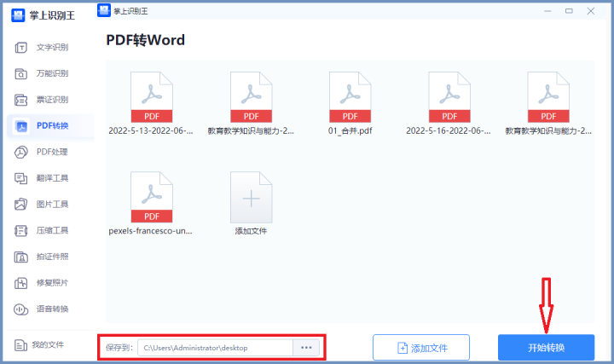The width and height of the screenshot is (614, 364).
Task: Close the 掌上识别王 window
Action: tap(591, 11)
